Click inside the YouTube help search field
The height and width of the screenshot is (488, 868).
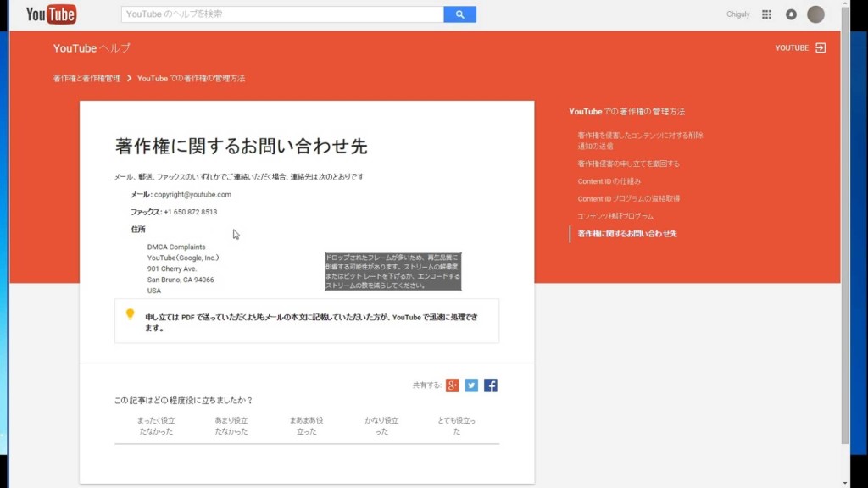(282, 14)
